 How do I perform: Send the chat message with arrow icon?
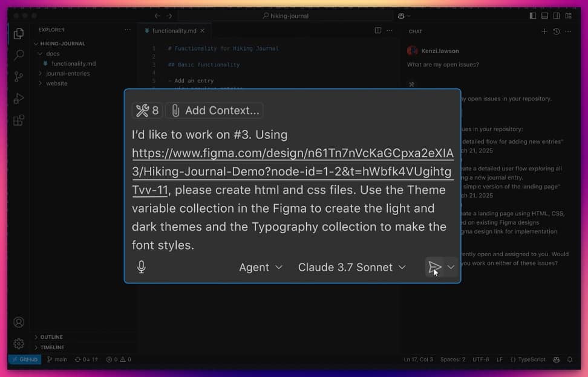(434, 267)
